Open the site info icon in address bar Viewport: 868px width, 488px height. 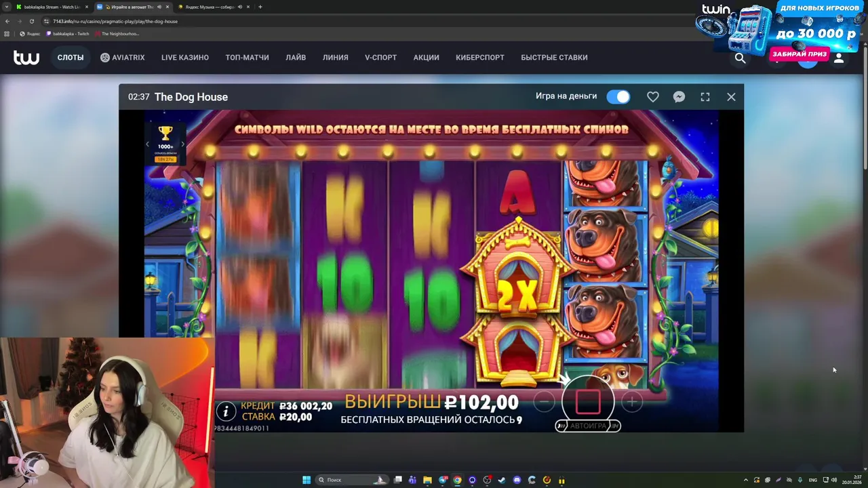click(x=47, y=21)
